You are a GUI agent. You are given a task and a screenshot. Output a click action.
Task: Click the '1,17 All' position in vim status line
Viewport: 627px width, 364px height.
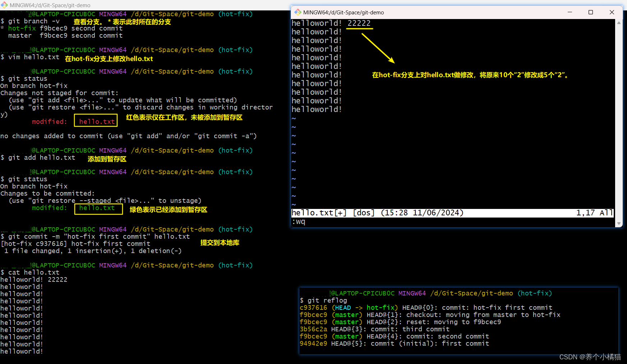pos(594,213)
